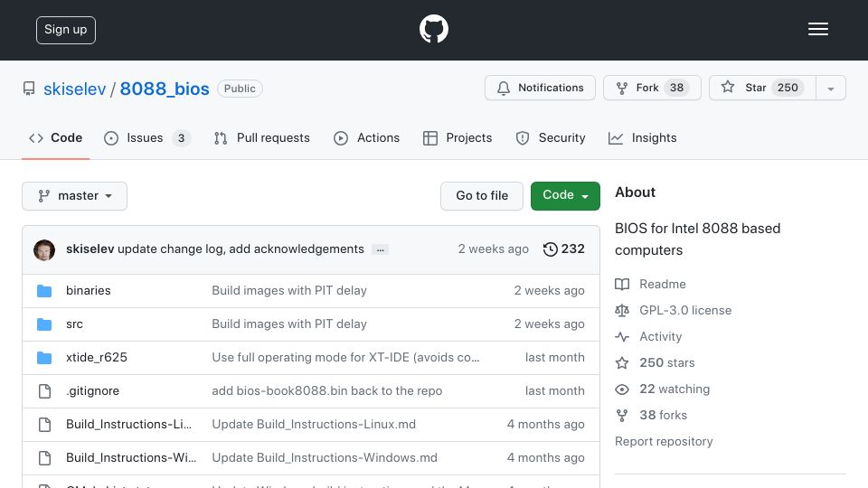Click the license scale icon
Image resolution: width=868 pixels, height=488 pixels.
622,310
